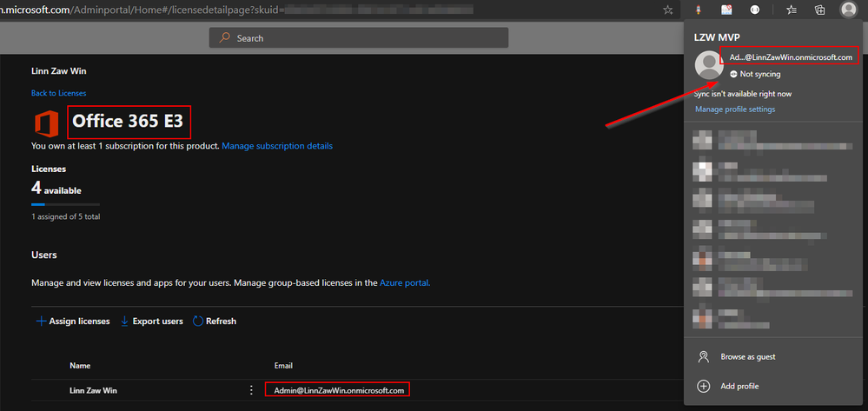
Task: Sort by the Name column header
Action: [x=80, y=366]
